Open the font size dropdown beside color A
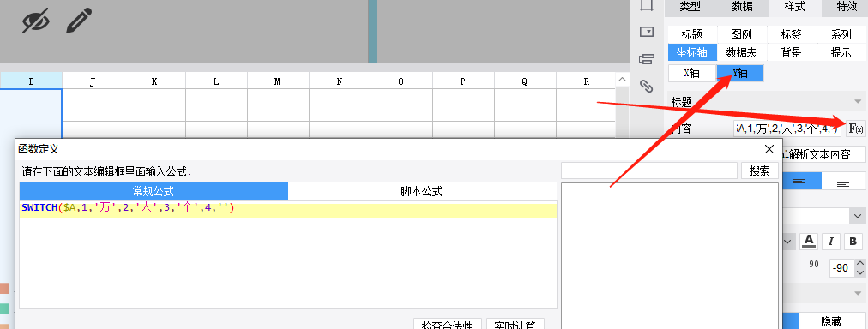The width and height of the screenshot is (868, 329). 788,241
